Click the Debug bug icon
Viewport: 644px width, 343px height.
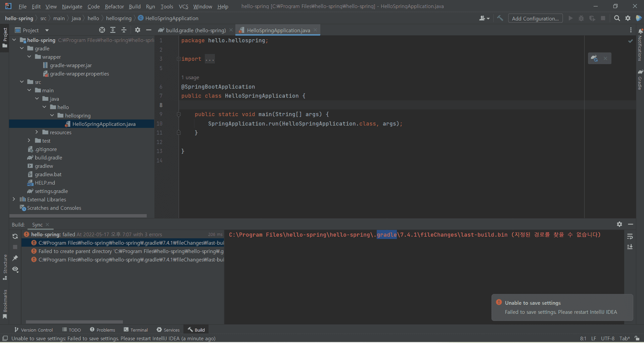(581, 18)
